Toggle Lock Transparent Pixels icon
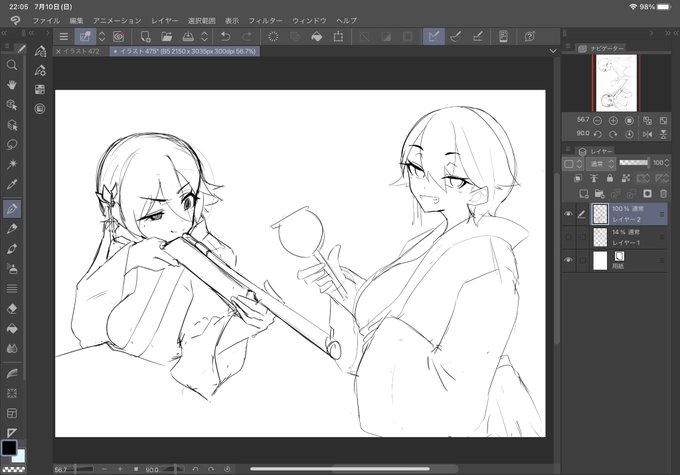The width and height of the screenshot is (680, 475). (626, 178)
